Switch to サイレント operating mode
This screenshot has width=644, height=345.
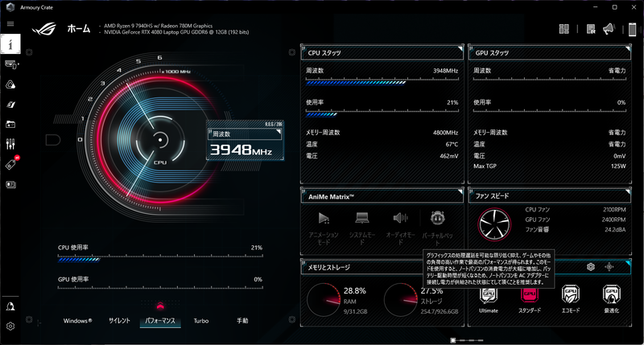119,321
